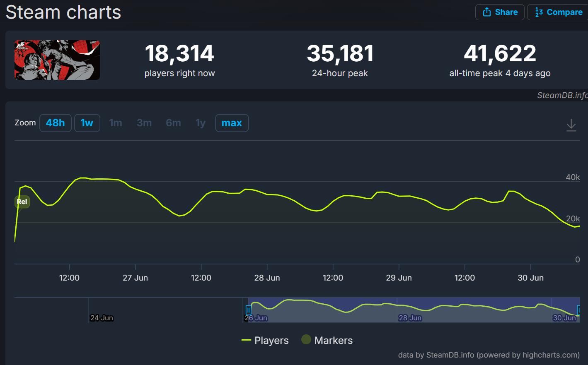The height and width of the screenshot is (365, 588).
Task: Click the 24-hour peak caption
Action: (340, 73)
